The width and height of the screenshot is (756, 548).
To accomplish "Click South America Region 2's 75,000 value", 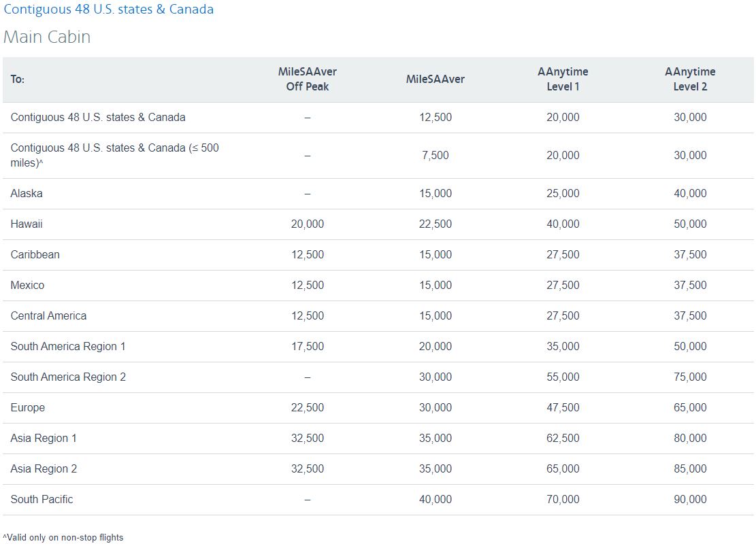I will coord(690,377).
